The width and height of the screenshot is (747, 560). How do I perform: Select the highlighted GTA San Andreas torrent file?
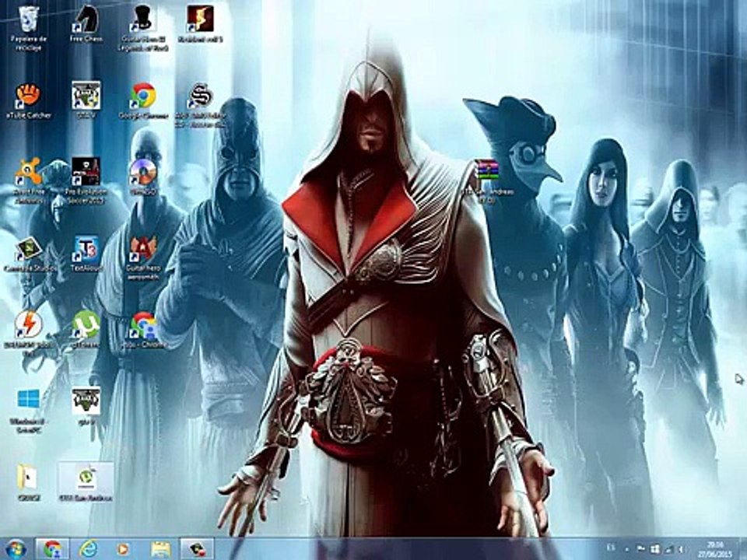(x=86, y=482)
